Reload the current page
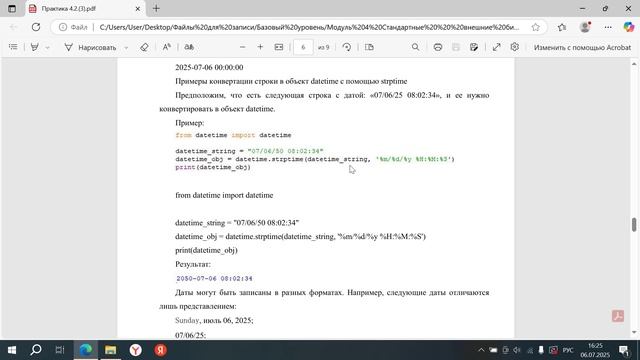 pos(36,27)
